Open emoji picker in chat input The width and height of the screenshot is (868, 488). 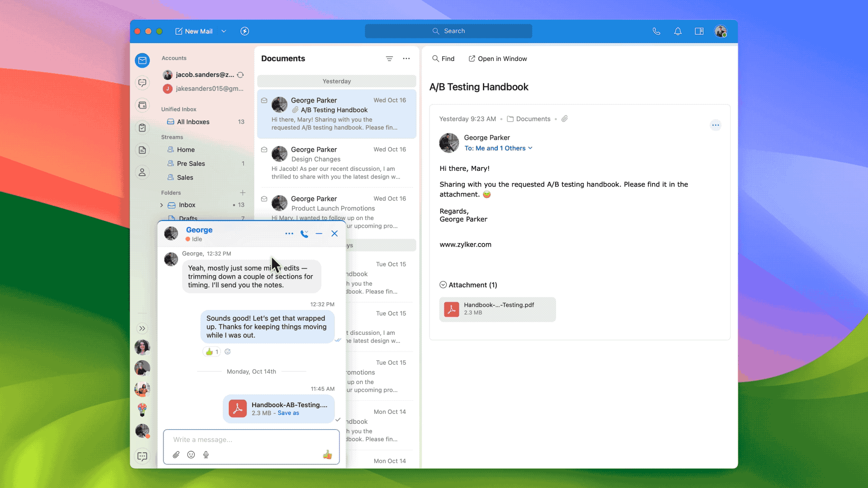pyautogui.click(x=191, y=455)
